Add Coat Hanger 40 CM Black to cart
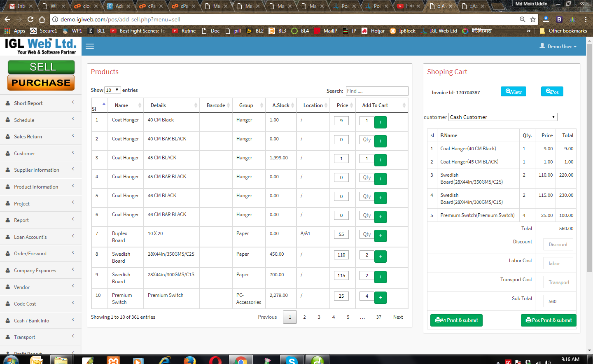593x364 pixels. click(x=380, y=122)
